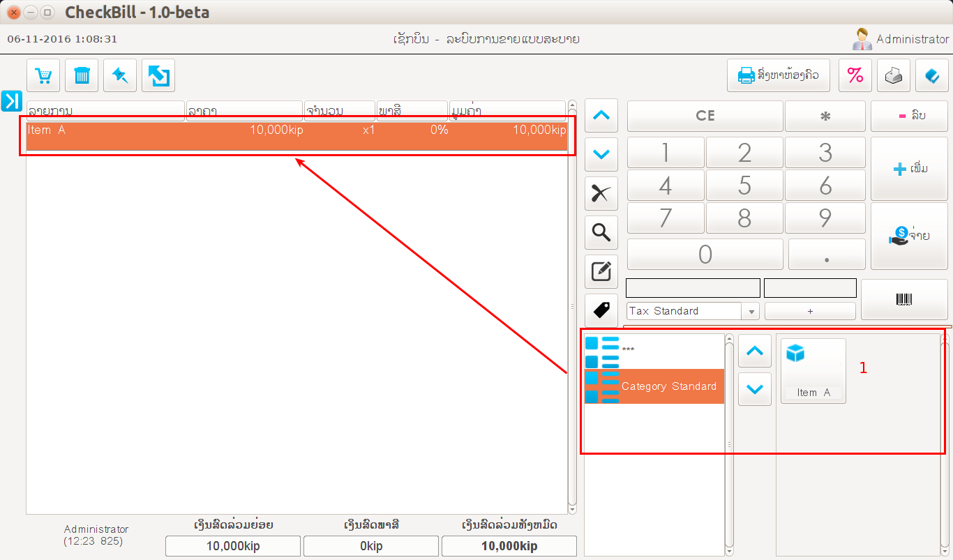
Task: Click the pencil edit line icon
Action: 601,271
